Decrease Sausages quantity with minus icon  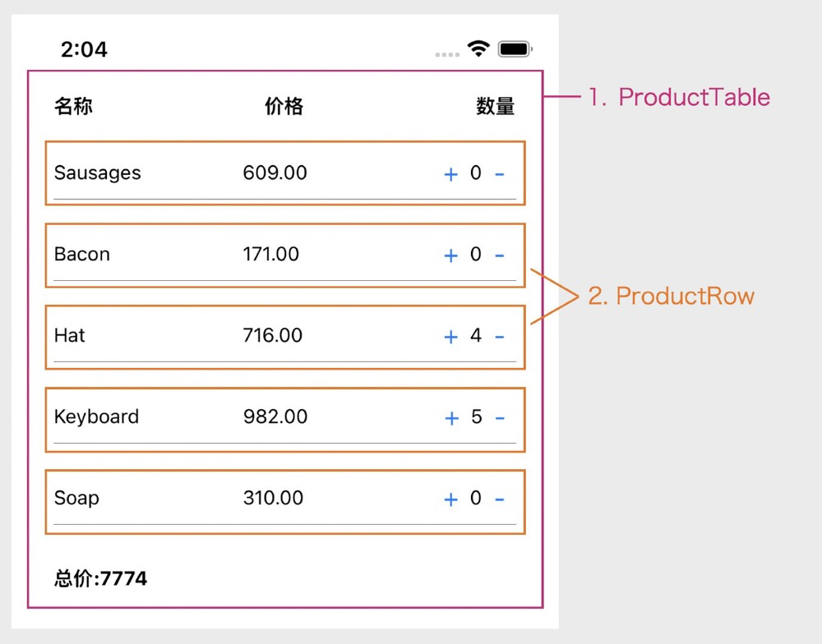[x=499, y=174]
